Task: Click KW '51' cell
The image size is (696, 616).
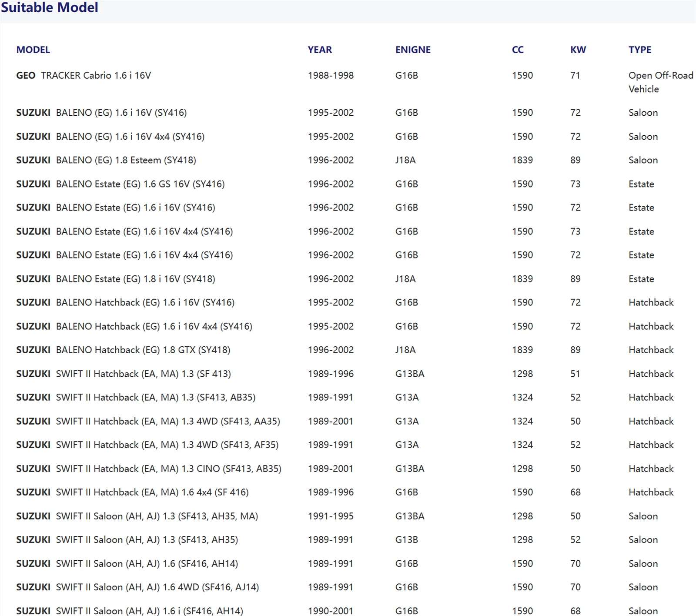Action: (x=575, y=374)
